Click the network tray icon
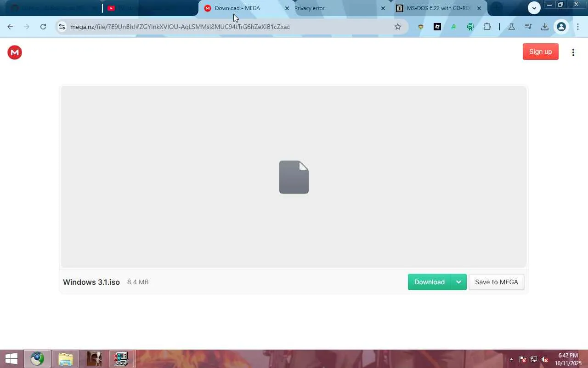Screen dimensions: 588x368 (534, 359)
